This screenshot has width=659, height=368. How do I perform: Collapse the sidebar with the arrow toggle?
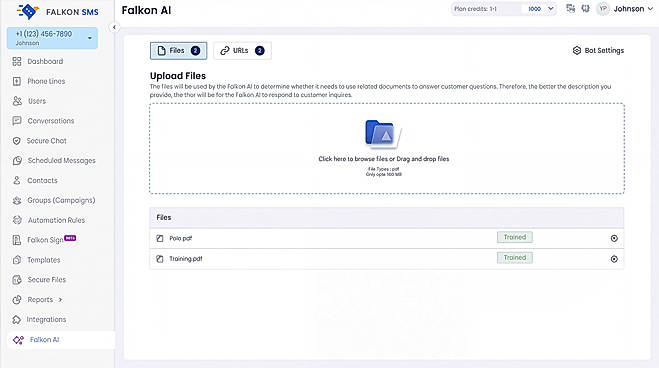pyautogui.click(x=114, y=27)
